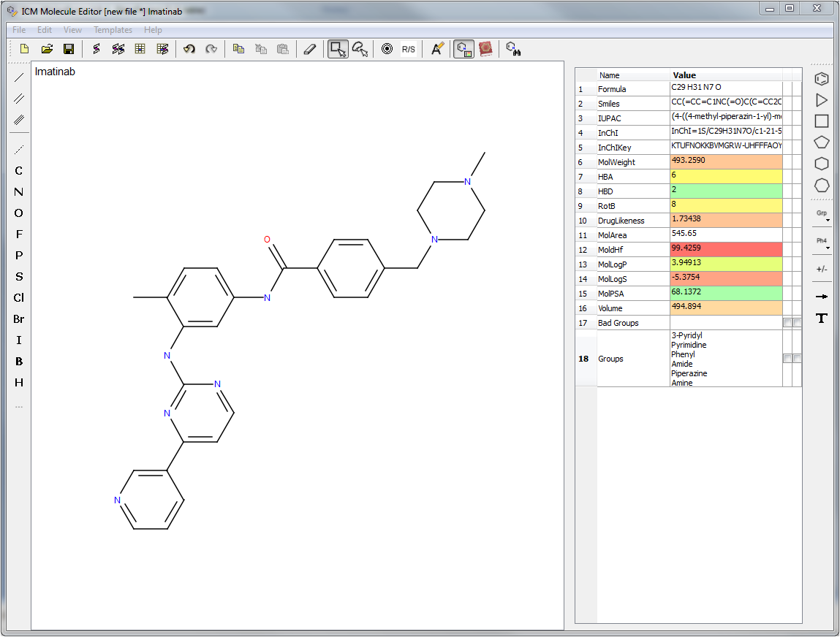Toggle the molecule properties panel icon
Viewport: 840px width, 637px height.
[464, 49]
